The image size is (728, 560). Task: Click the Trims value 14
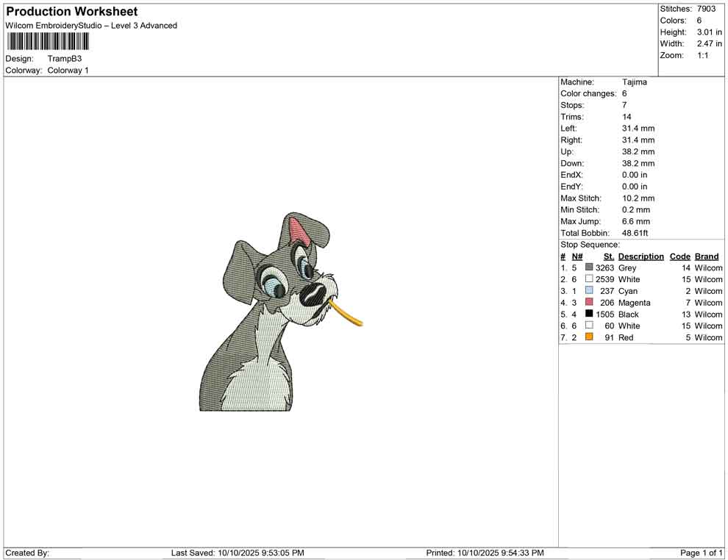point(627,116)
